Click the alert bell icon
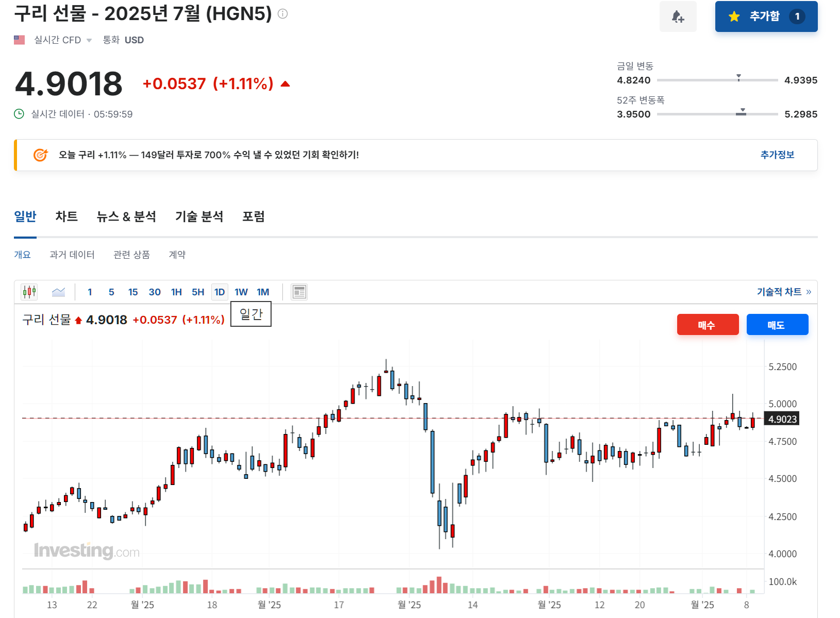 pyautogui.click(x=678, y=16)
